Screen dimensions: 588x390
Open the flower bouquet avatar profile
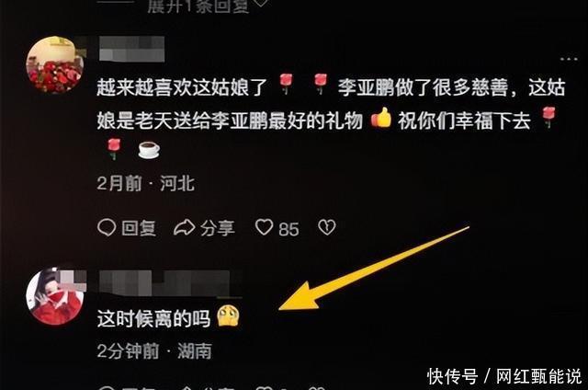pyautogui.click(x=55, y=64)
